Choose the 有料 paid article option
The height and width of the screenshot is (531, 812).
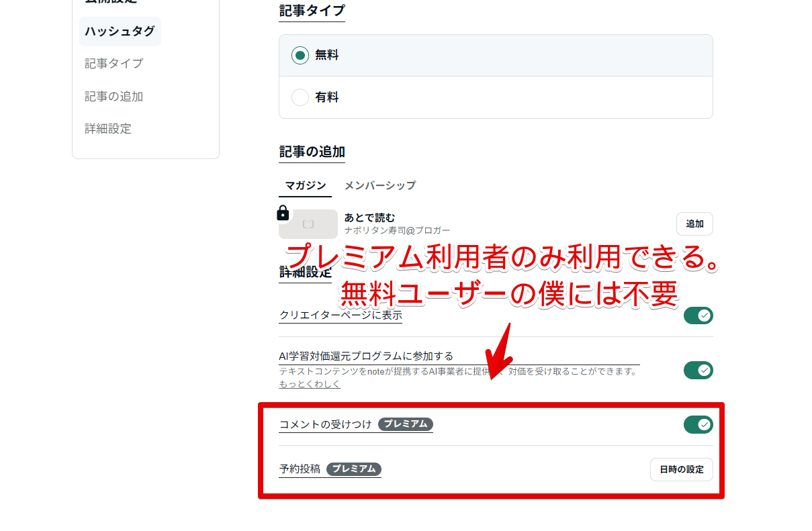(x=300, y=97)
